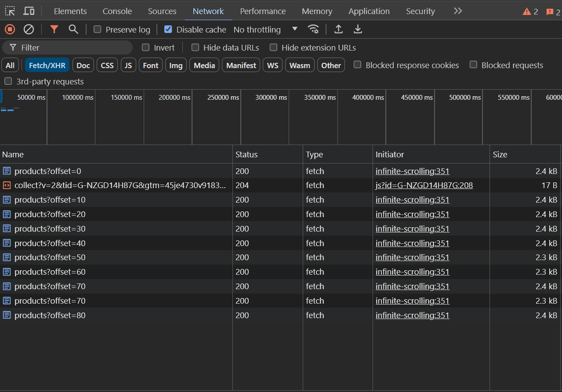562x392 pixels.
Task: Select the All filter type
Action: 10,65
